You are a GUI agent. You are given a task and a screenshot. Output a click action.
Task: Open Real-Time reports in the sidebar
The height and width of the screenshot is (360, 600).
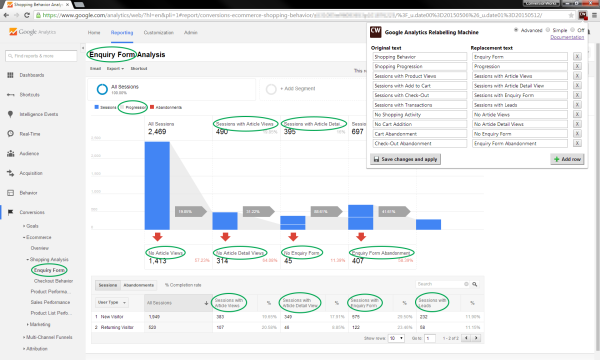coord(30,134)
